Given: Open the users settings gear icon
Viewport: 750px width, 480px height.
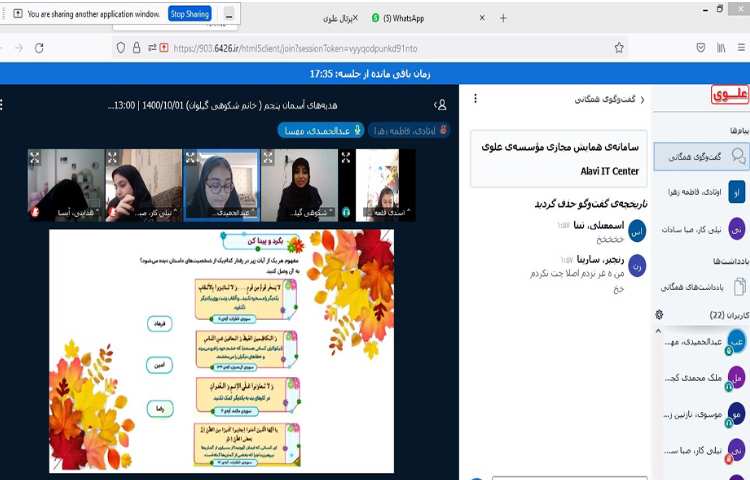Looking at the screenshot, I should pos(659,315).
